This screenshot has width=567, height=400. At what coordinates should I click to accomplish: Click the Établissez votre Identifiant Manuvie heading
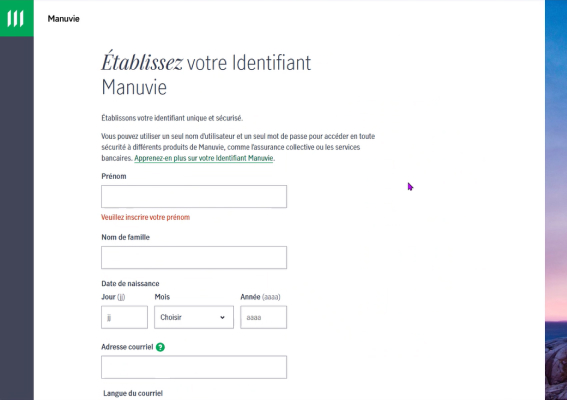(x=206, y=74)
